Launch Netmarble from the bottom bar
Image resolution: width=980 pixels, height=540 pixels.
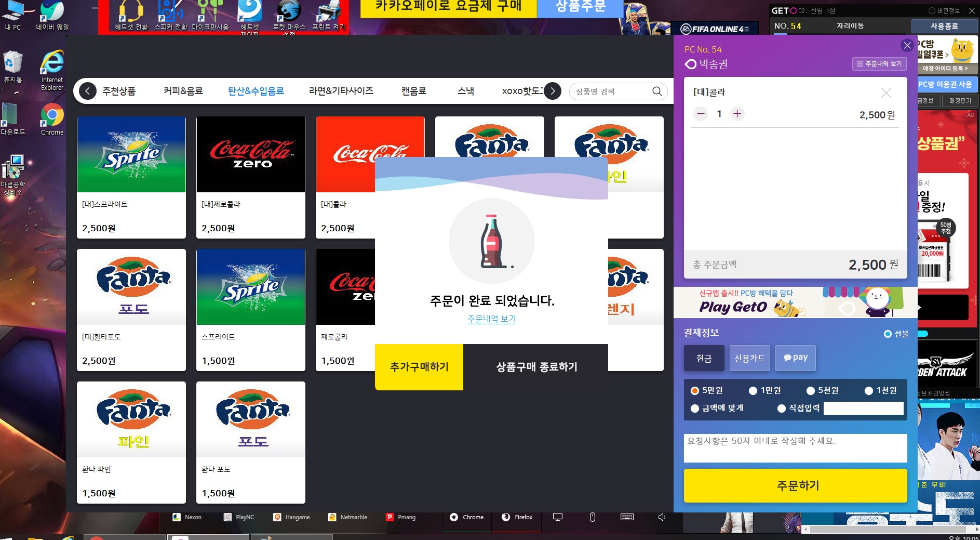click(x=347, y=517)
